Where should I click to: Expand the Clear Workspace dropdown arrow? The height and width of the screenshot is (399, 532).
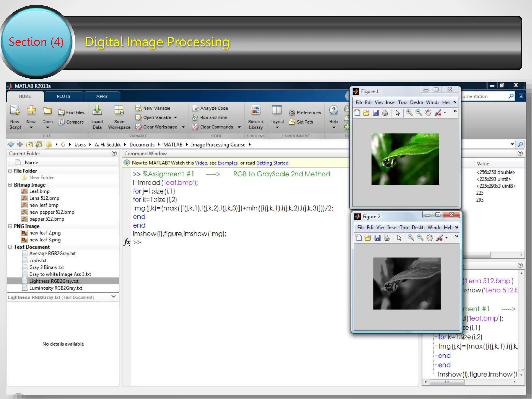coord(183,127)
